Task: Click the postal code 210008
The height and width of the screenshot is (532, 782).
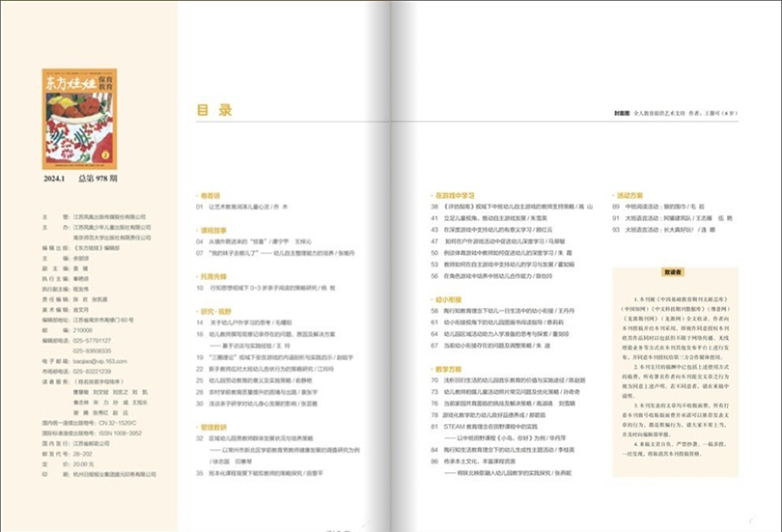Action: point(82,330)
